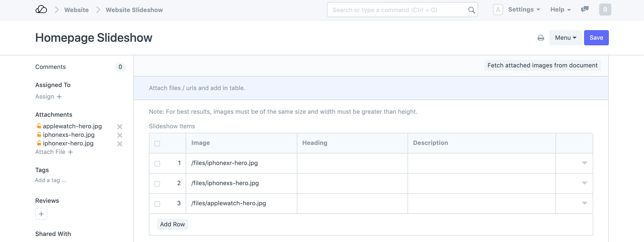Open the Help menu
This screenshot has width=644, height=242.
[560, 10]
